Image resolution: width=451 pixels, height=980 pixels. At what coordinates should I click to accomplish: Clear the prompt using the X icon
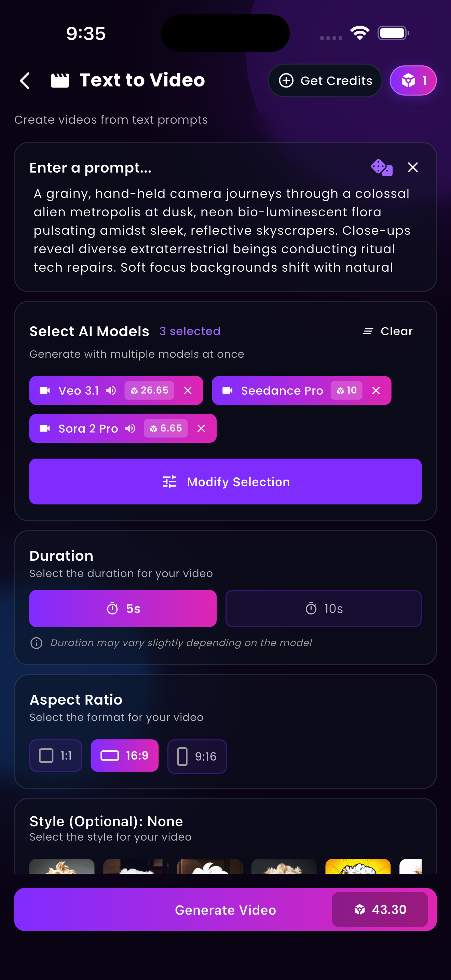click(413, 167)
